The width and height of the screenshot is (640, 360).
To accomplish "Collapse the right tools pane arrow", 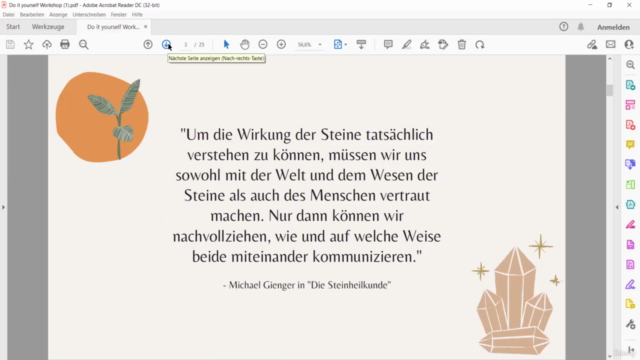I will point(617,207).
